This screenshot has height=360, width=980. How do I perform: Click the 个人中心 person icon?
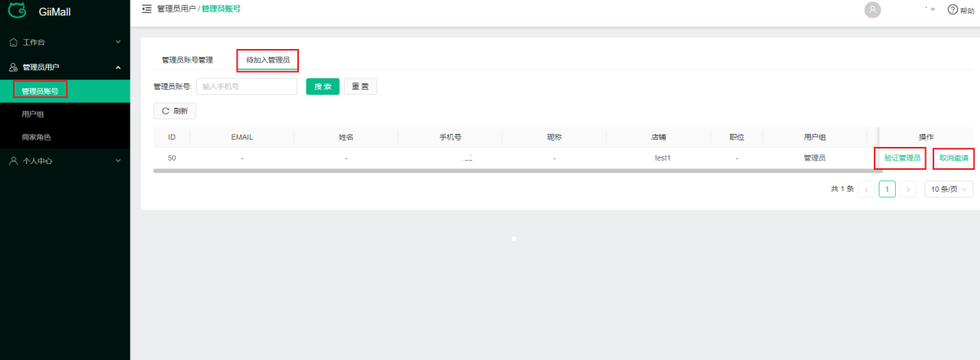13,162
